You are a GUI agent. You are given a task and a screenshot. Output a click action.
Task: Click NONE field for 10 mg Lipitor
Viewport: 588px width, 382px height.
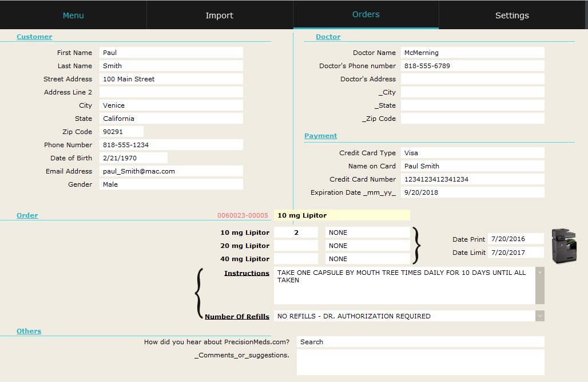pyautogui.click(x=367, y=233)
